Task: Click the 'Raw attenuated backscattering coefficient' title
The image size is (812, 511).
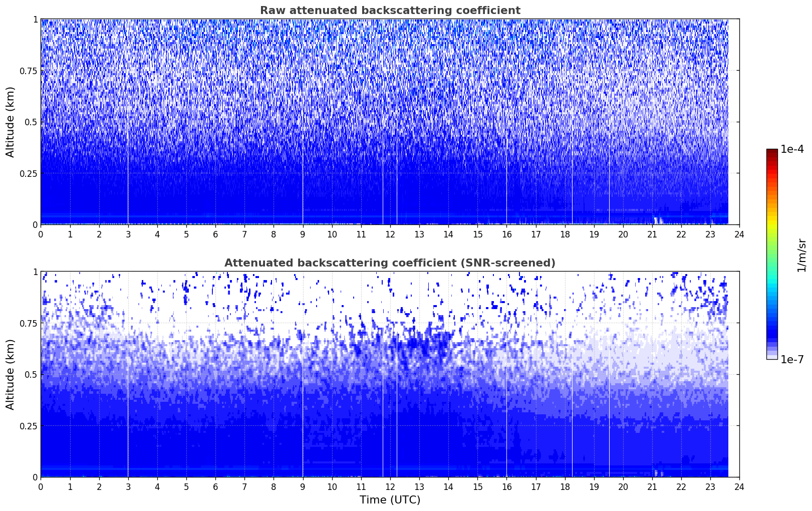Action: (390, 11)
